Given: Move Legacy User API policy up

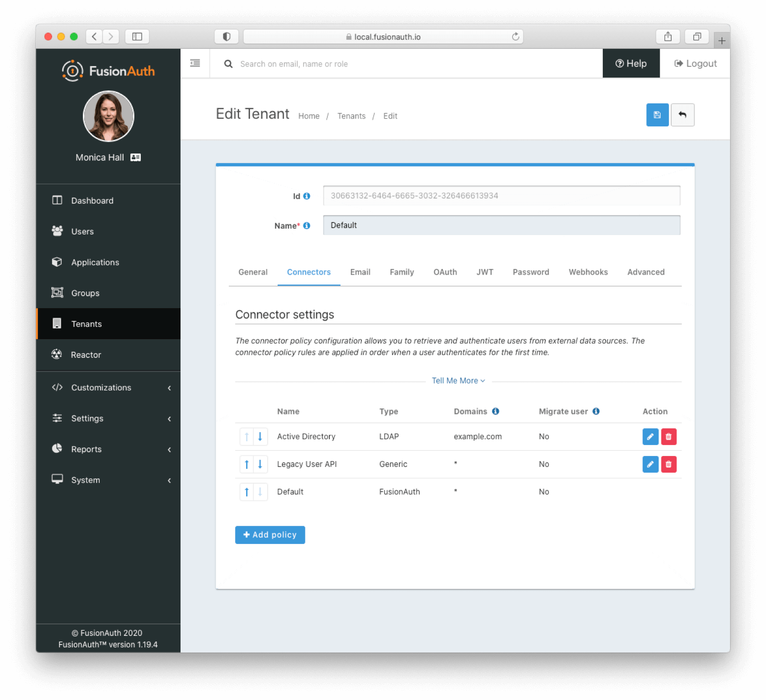Looking at the screenshot, I should tap(247, 464).
